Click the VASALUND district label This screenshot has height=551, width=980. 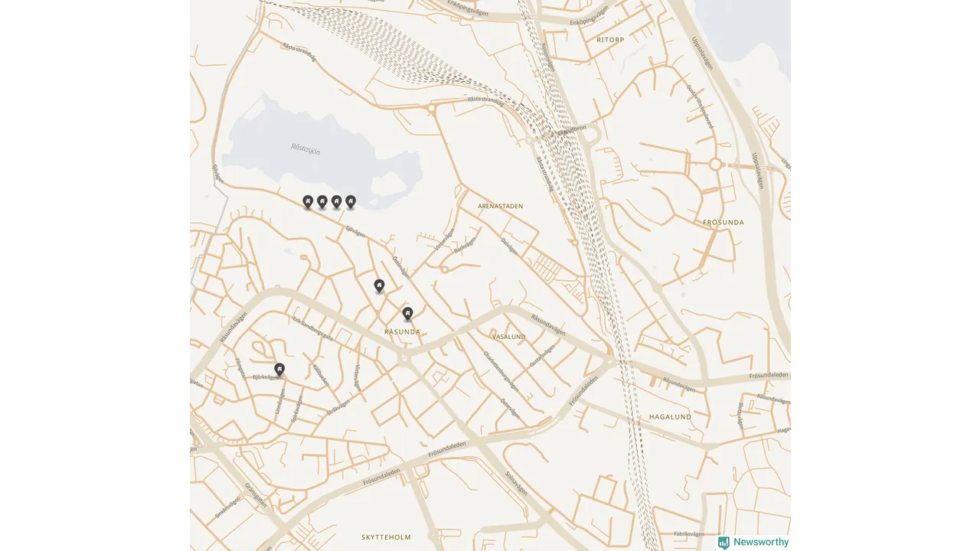[509, 337]
